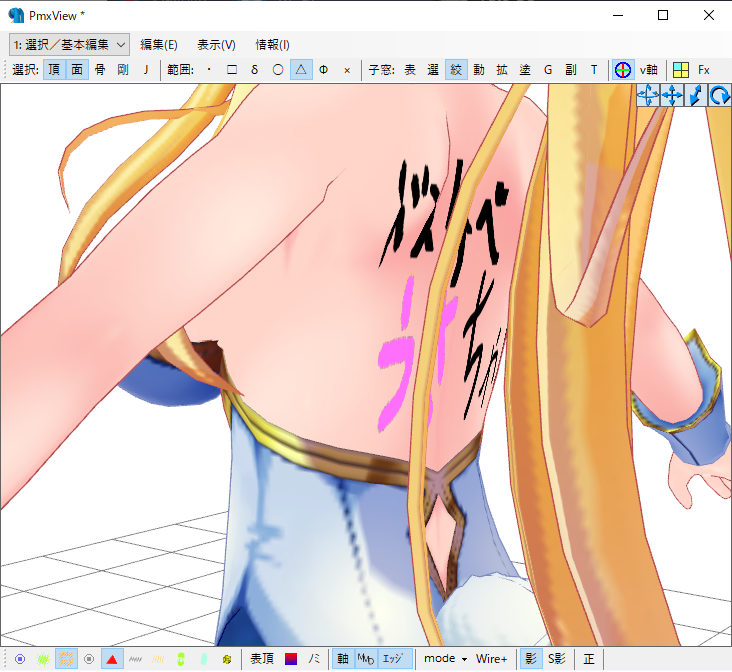Expand the 選択/基本編集 mode dropdown

tap(69, 45)
